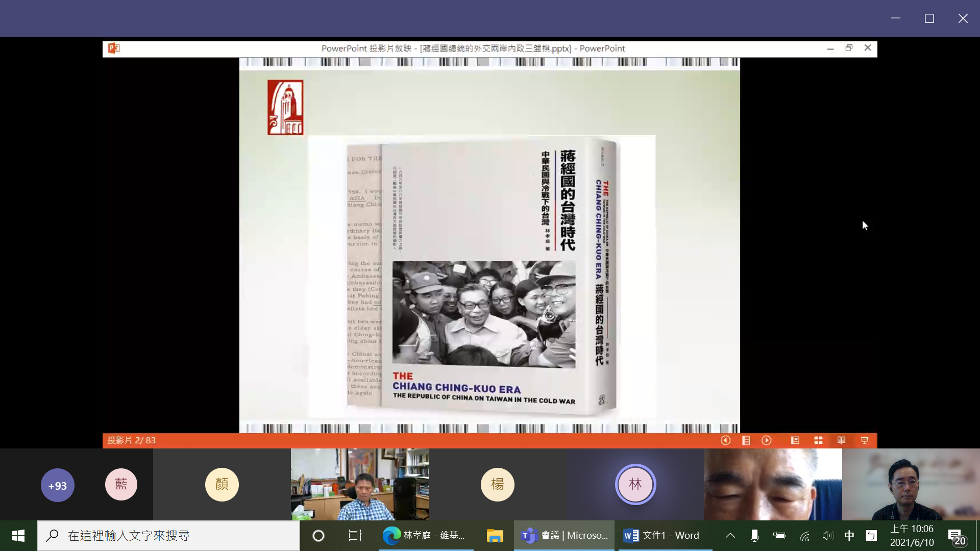Switch to Reading view
The image size is (980, 551).
841,440
